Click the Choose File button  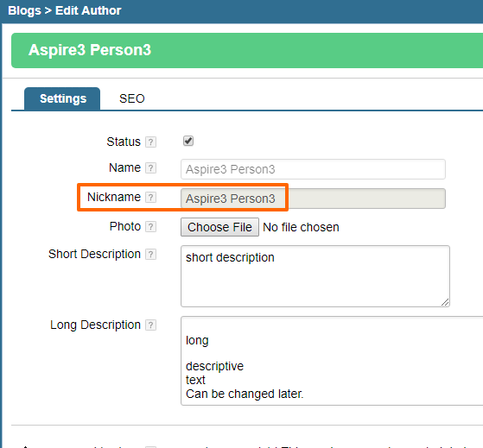[x=219, y=227]
